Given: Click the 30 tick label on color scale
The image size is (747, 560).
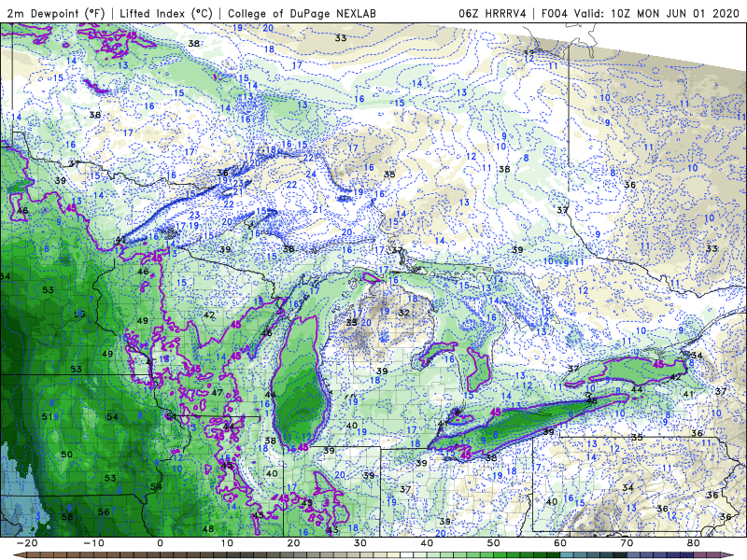Looking at the screenshot, I should coord(360,543).
